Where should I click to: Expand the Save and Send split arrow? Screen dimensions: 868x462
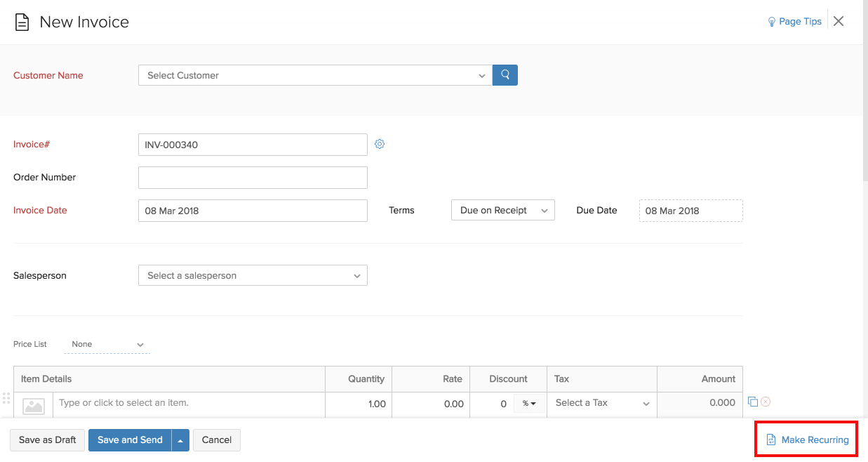pyautogui.click(x=179, y=440)
